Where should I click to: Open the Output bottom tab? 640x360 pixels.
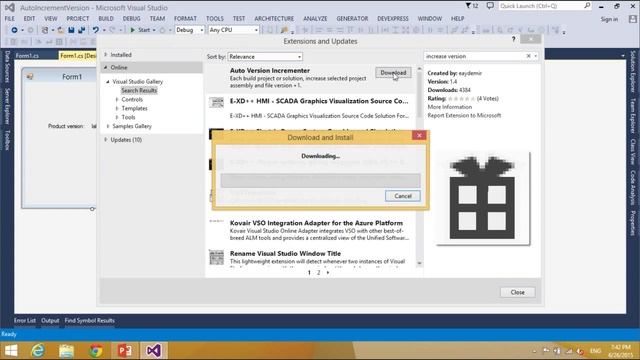click(x=50, y=321)
